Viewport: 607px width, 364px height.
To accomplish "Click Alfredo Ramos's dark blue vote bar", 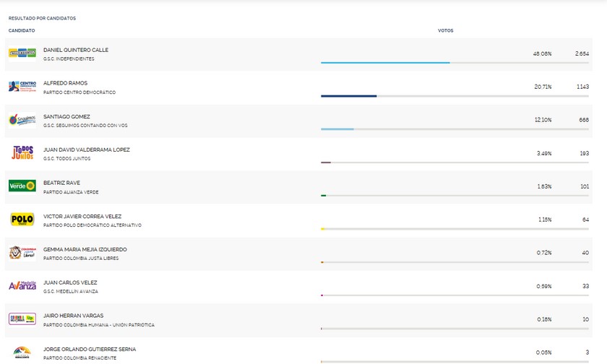I will pyautogui.click(x=348, y=96).
